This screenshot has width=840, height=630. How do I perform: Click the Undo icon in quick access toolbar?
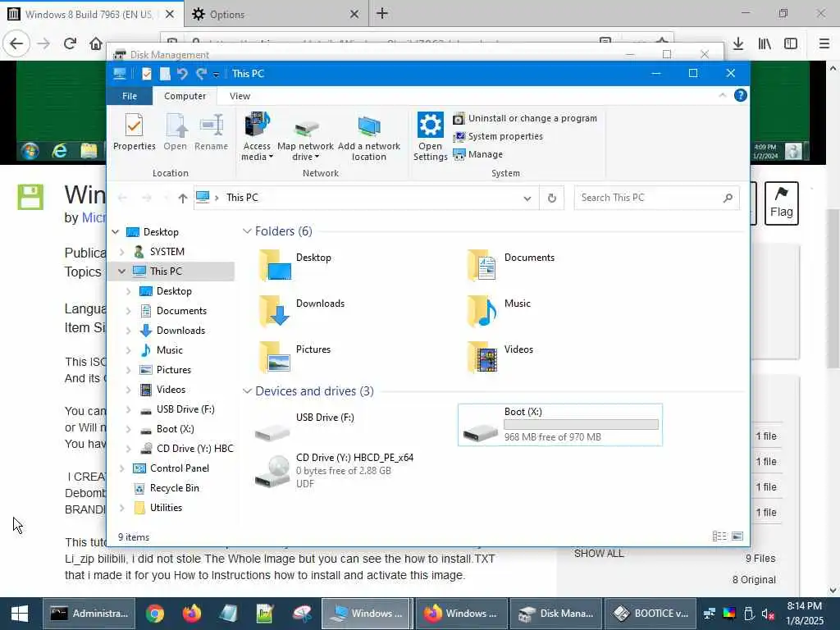click(182, 73)
